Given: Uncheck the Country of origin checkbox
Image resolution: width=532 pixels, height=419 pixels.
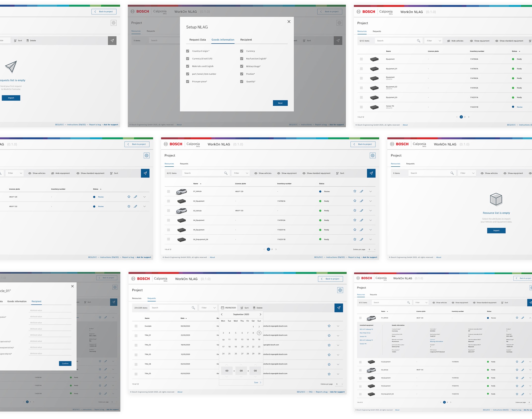Looking at the screenshot, I should click(x=188, y=51).
